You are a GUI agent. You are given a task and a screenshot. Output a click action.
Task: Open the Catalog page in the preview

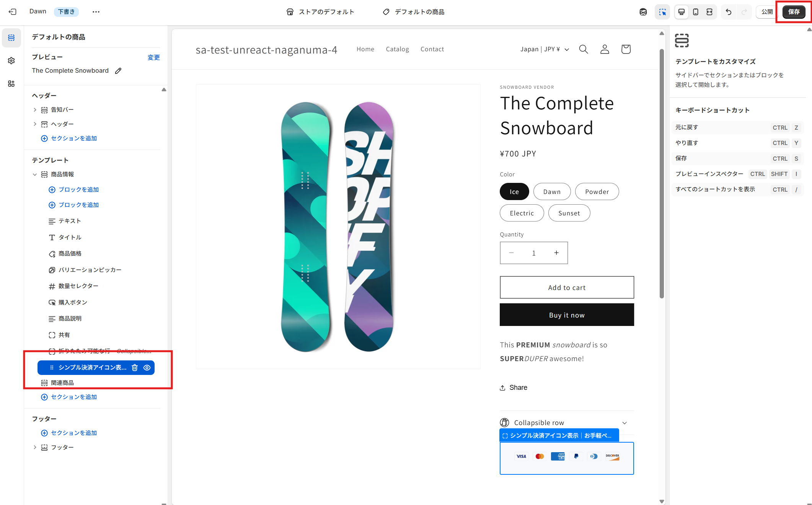tap(397, 49)
